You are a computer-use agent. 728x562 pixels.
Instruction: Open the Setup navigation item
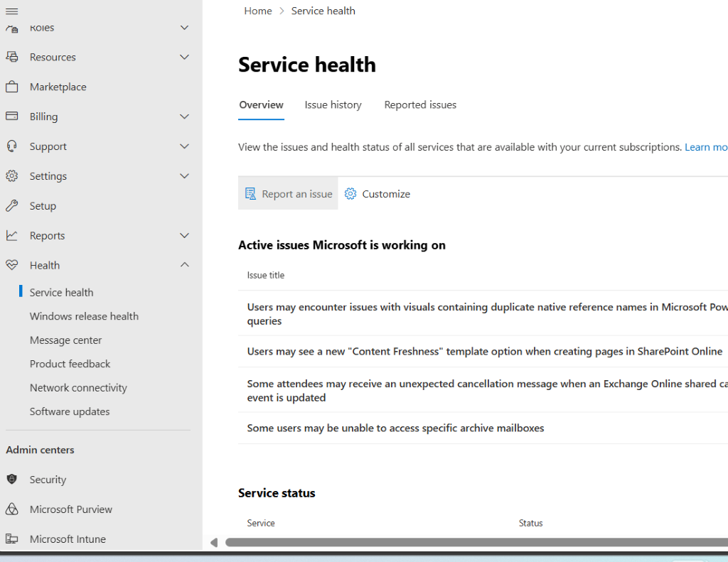[x=43, y=205]
